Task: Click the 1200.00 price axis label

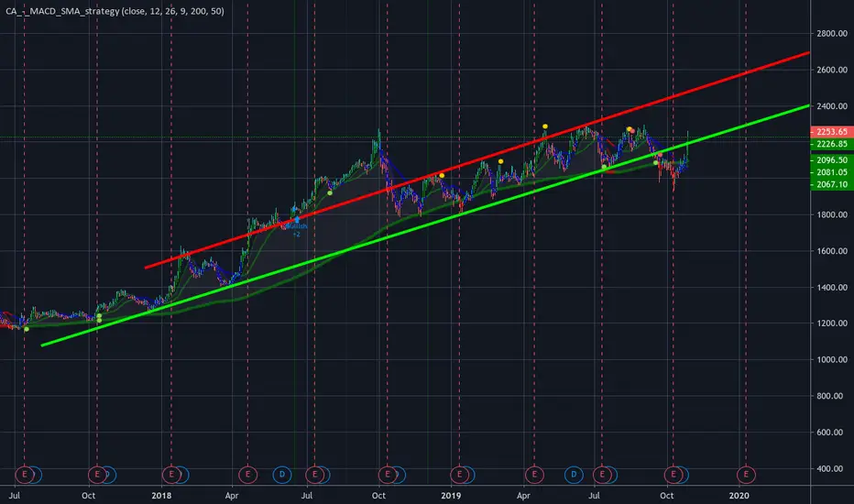Action: coord(832,323)
